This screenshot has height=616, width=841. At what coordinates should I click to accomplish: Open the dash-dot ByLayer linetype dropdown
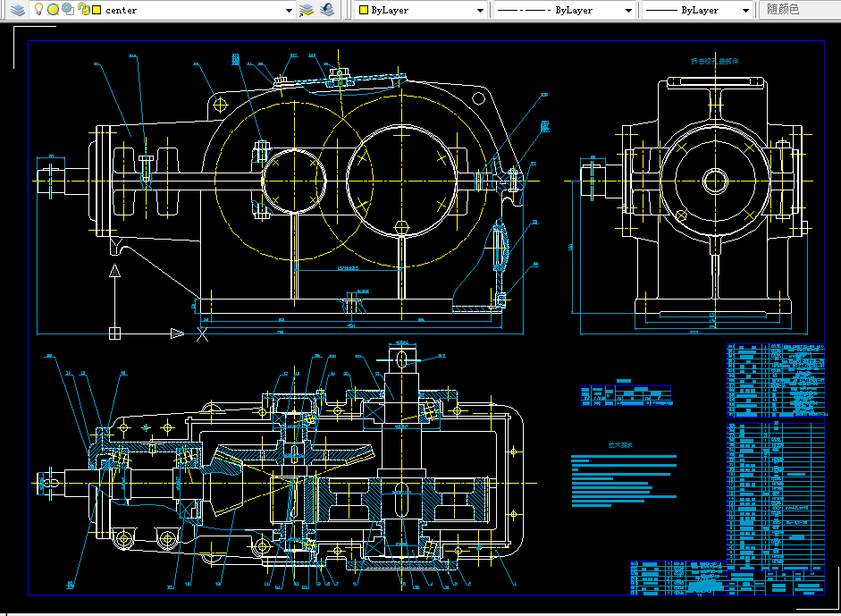click(x=628, y=10)
